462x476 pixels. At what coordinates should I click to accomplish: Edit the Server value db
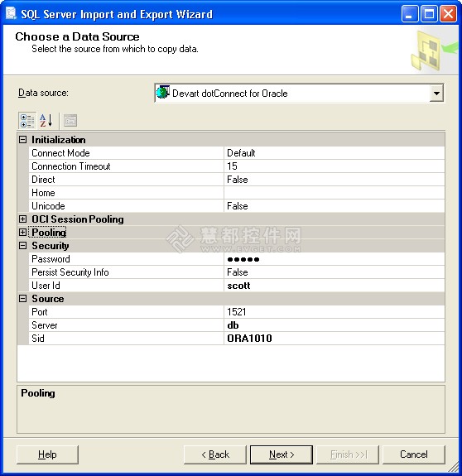point(334,325)
